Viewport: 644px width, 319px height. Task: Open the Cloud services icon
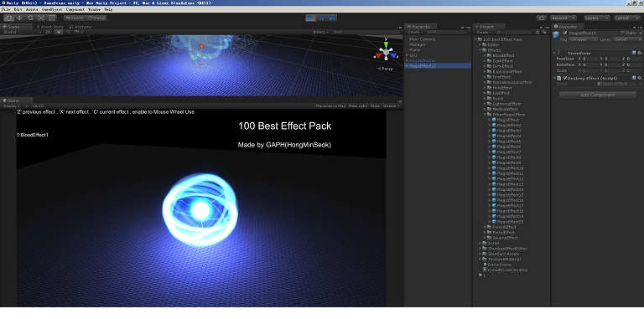tap(542, 18)
